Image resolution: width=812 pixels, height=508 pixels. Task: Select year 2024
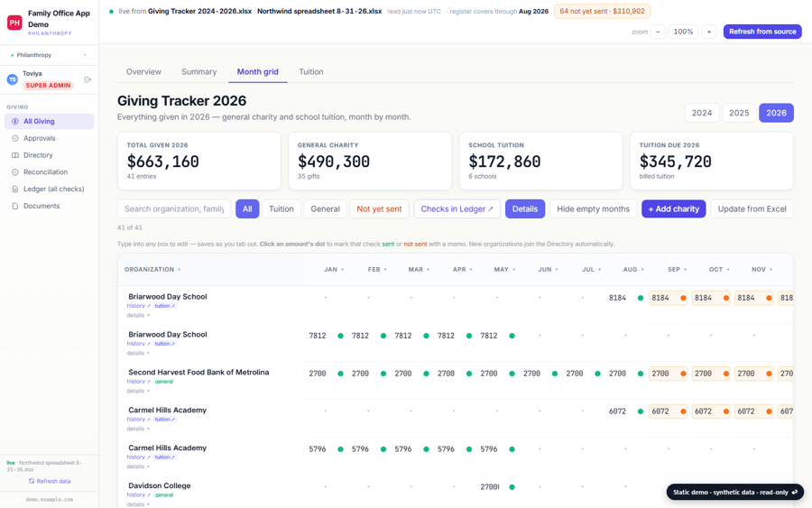click(x=702, y=113)
